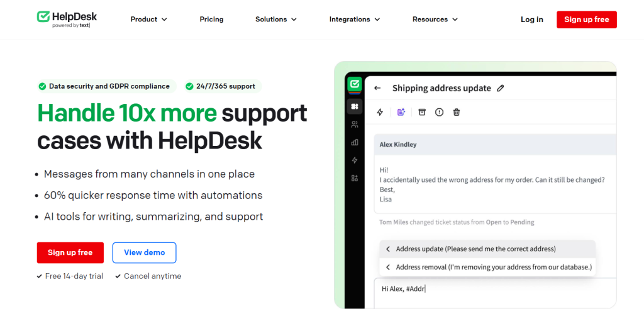The width and height of the screenshot is (644, 311).
Task: Click the Data security and GDPR compliance badge
Action: [106, 86]
